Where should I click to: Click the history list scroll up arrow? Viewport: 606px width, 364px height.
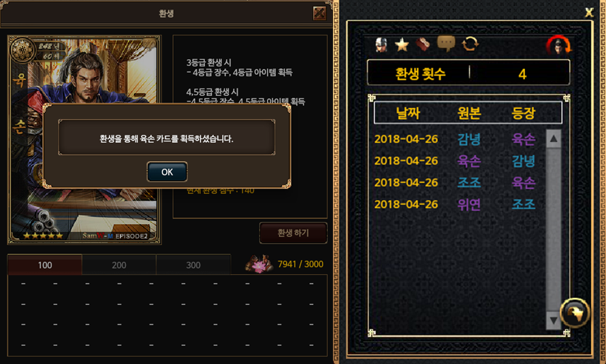554,139
